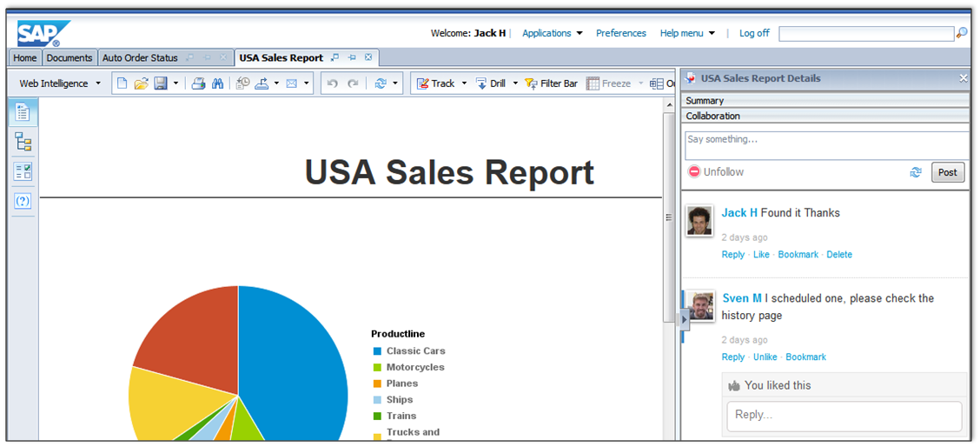Viewport: 980px width, 447px height.
Task: Click the Print icon in toolbar
Action: coord(198,83)
